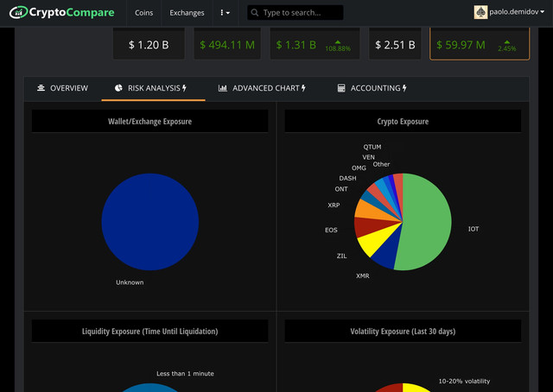Viewport: 553px width, 392px height.
Task: Click the blue Unknown pie chart
Action: point(149,222)
